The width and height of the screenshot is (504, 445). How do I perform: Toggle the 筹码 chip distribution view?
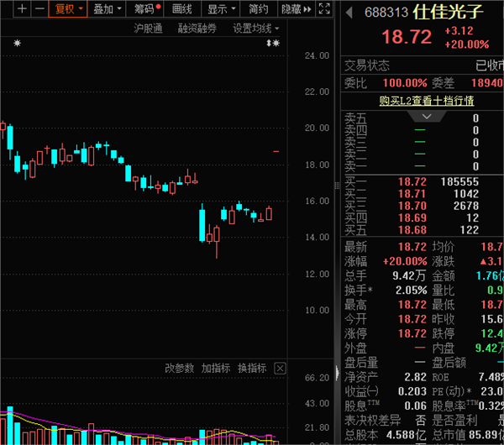[x=147, y=9]
